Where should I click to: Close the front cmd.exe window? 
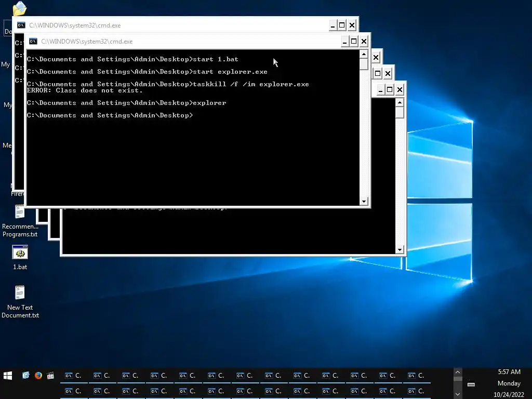pos(364,42)
